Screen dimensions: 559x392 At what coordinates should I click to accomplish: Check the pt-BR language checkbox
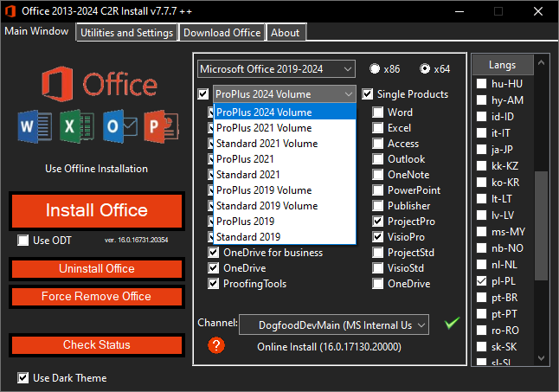click(x=482, y=298)
